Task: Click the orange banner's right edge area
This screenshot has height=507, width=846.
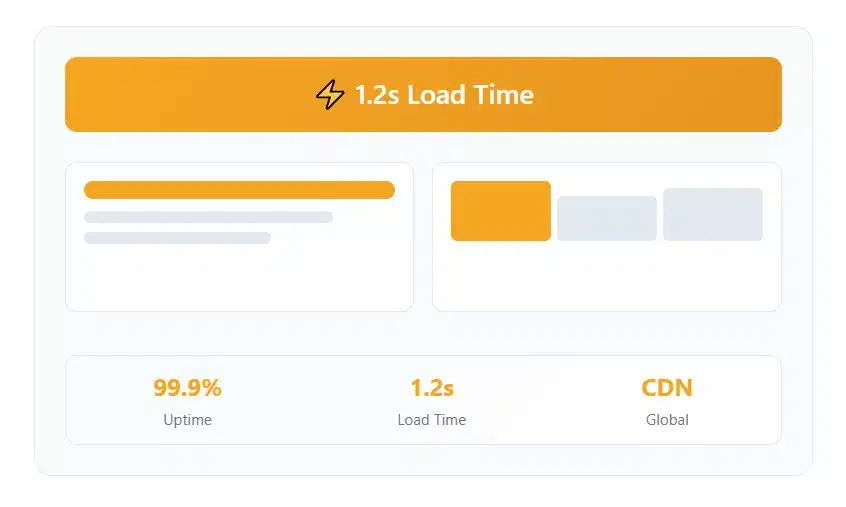Action: click(745, 94)
